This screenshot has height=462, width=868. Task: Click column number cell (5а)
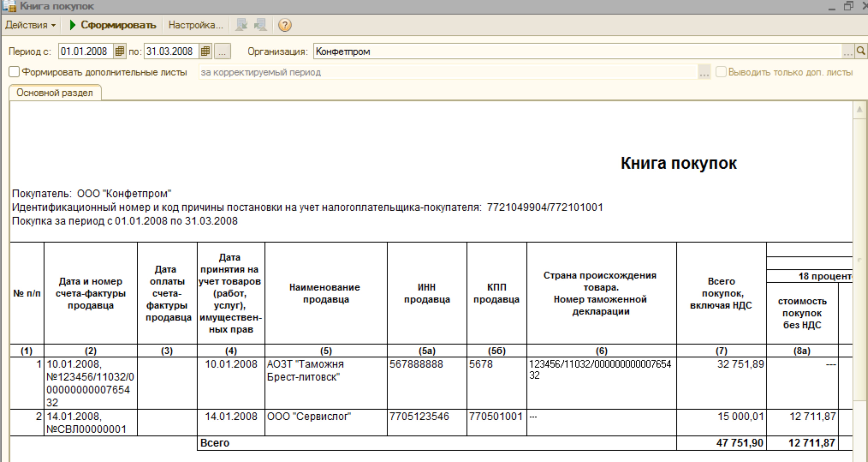[427, 351]
